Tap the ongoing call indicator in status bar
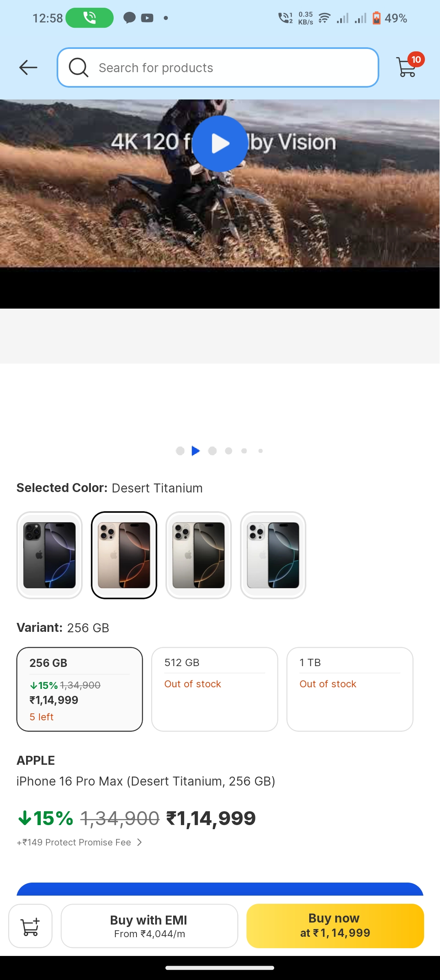This screenshot has width=440, height=980. pyautogui.click(x=90, y=18)
